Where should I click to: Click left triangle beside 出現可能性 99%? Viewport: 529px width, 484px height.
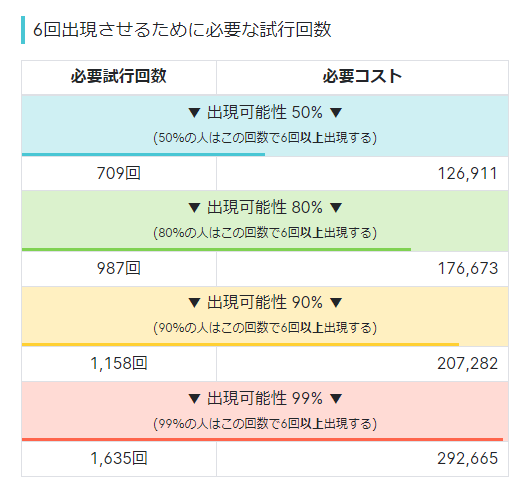point(194,398)
